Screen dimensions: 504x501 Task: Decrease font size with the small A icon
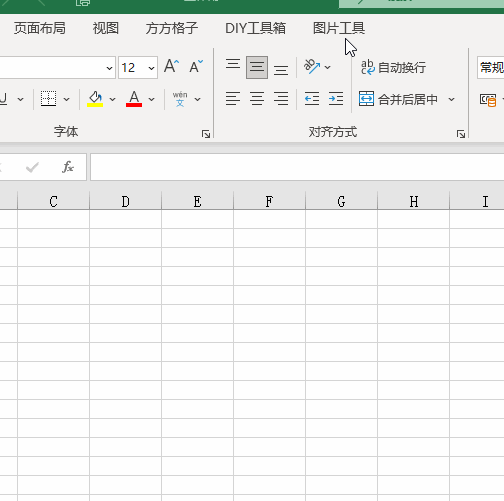point(196,66)
